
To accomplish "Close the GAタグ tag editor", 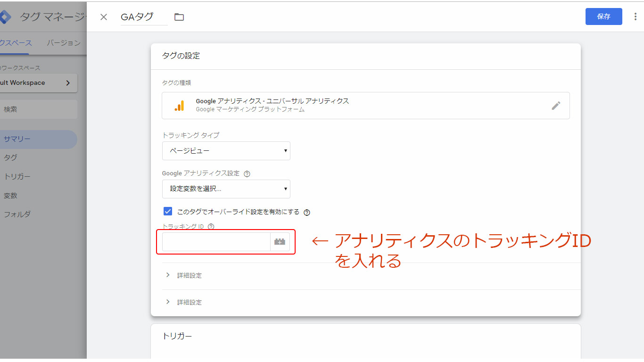I will coord(104,17).
